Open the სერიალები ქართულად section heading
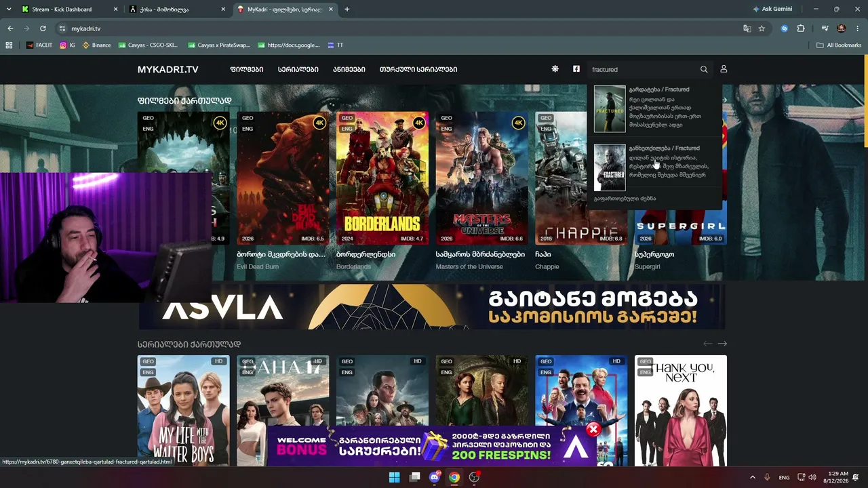 click(x=189, y=344)
